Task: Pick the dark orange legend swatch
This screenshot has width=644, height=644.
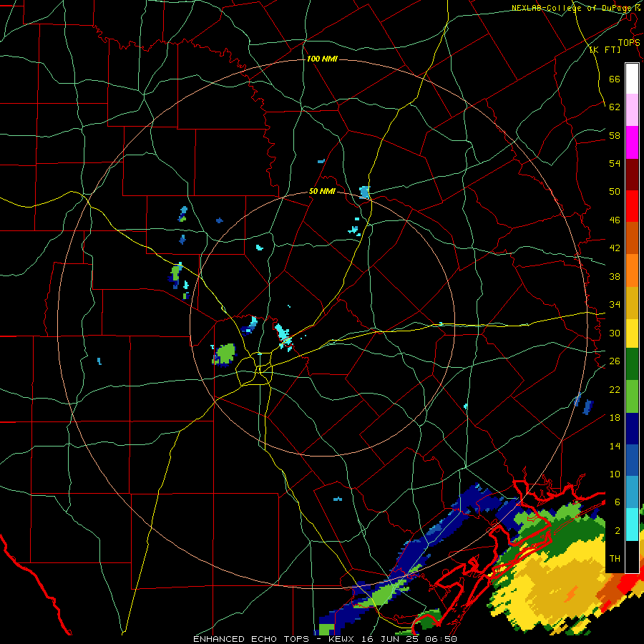Action: [632, 238]
